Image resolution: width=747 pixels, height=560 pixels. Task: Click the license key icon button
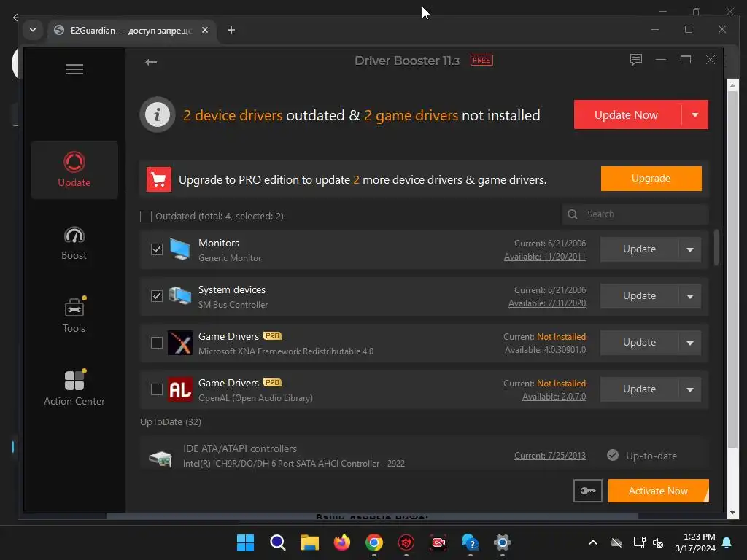[587, 491]
